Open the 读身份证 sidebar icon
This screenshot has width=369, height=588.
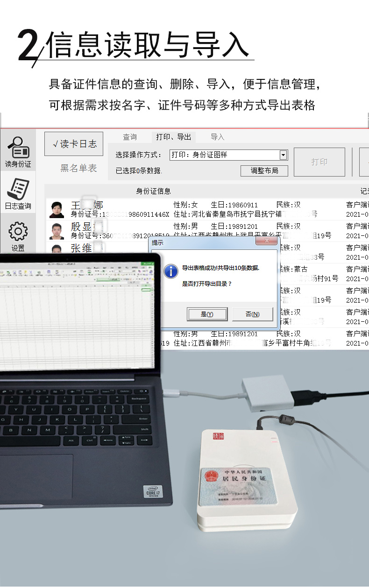(18, 151)
